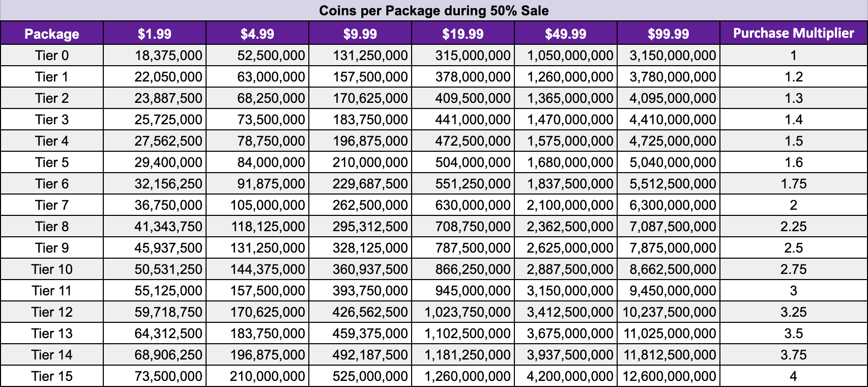Select the cell containing 12,600,000,000
Screen dimensions: 868x387
pos(670,376)
